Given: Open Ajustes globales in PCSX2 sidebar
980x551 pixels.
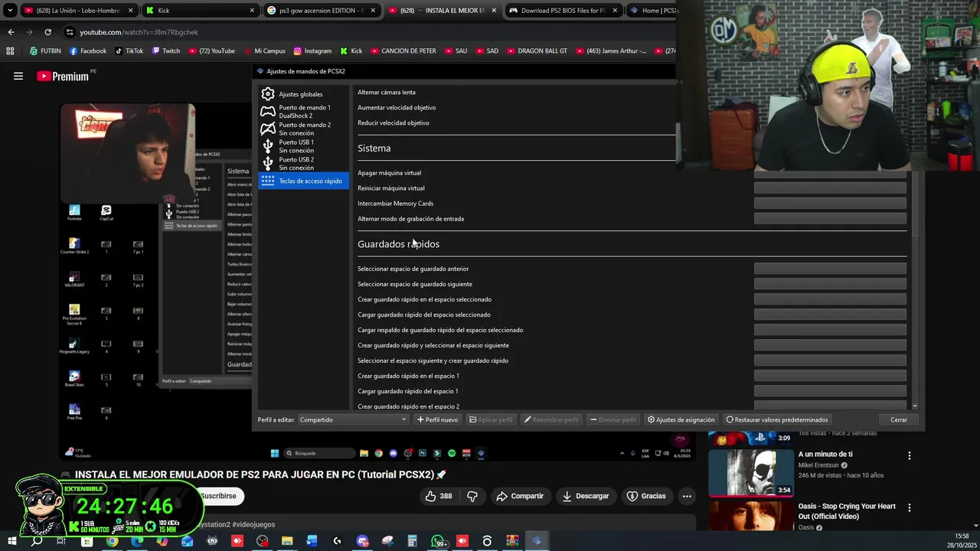Looking at the screenshot, I should pos(303,94).
